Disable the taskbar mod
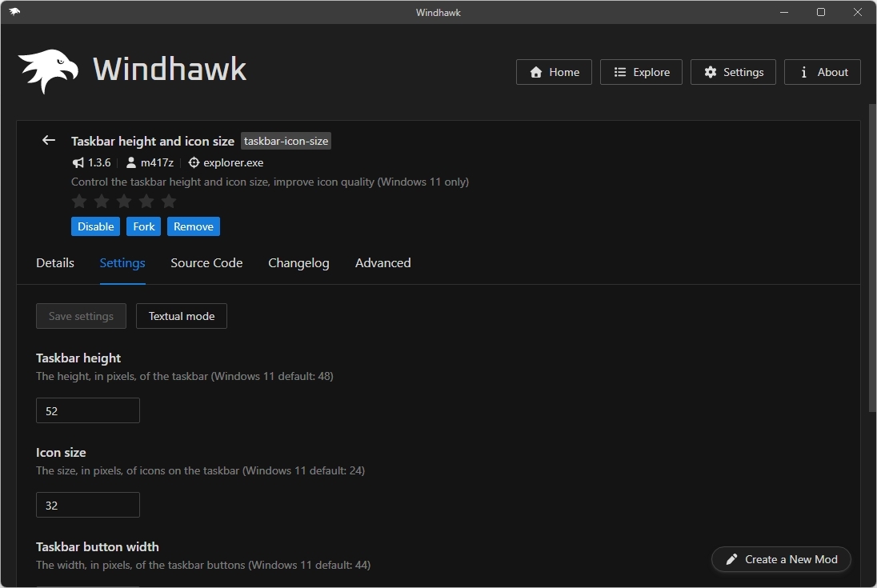 (95, 226)
